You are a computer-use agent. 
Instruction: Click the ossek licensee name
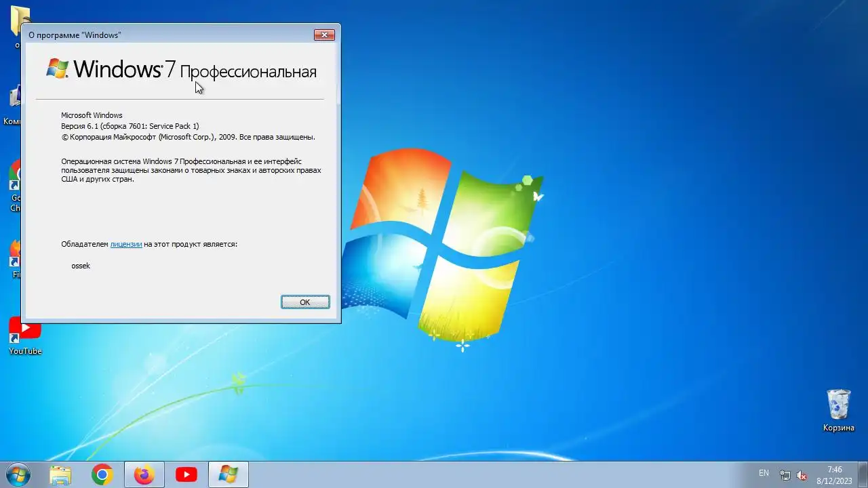coord(81,266)
